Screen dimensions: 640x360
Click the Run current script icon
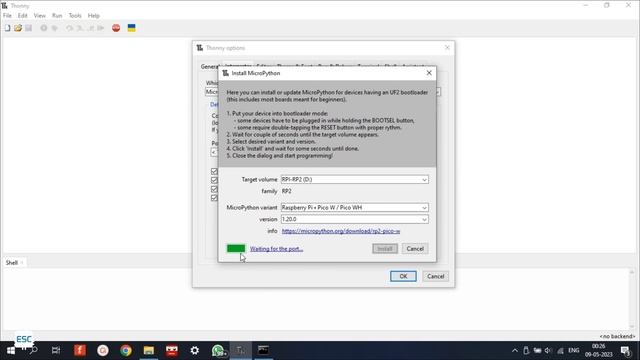point(44,28)
